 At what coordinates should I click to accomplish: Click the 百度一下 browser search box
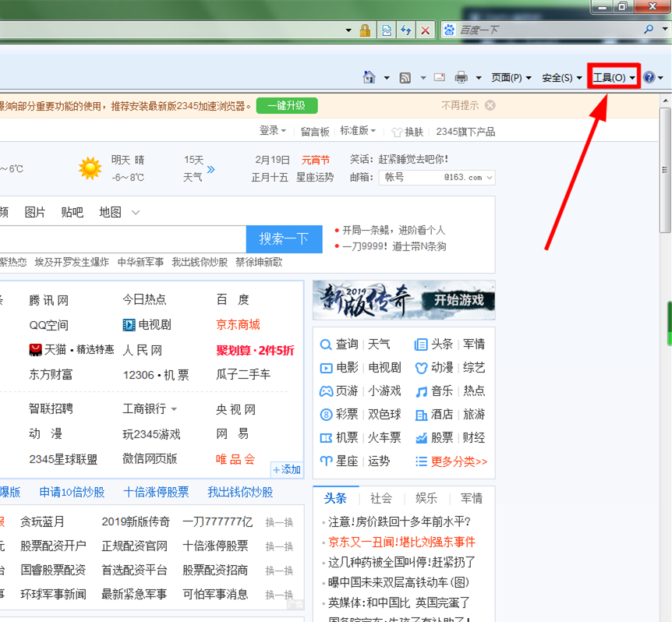point(549,30)
